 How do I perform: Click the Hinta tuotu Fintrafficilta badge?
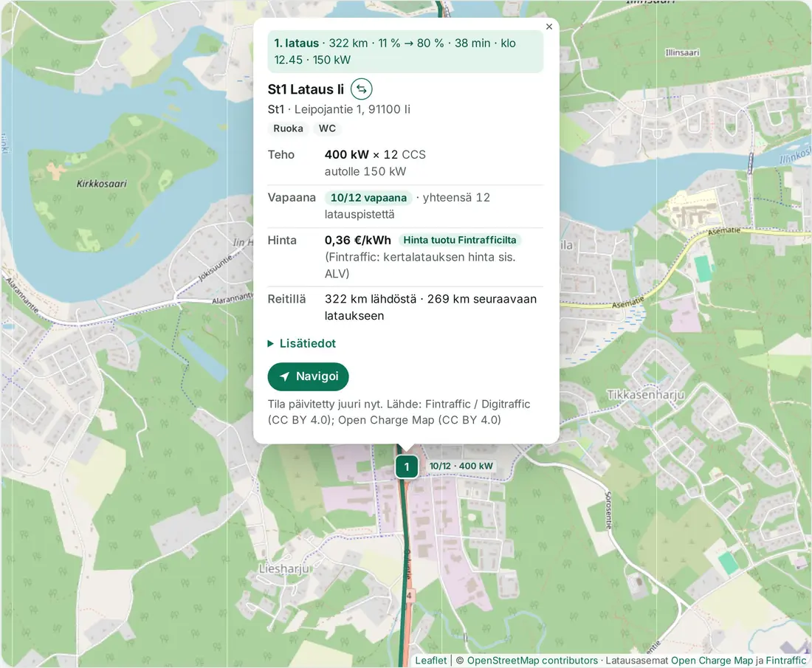[460, 241]
